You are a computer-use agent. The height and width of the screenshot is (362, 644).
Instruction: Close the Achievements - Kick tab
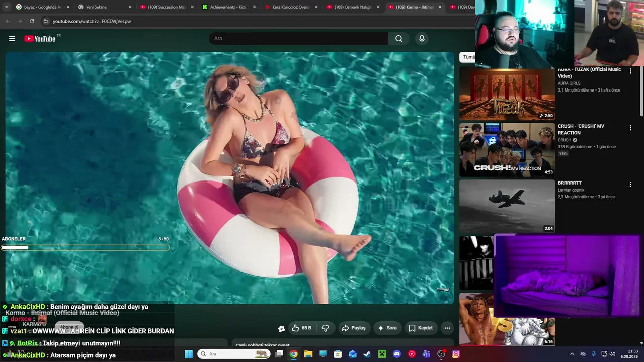(x=254, y=7)
